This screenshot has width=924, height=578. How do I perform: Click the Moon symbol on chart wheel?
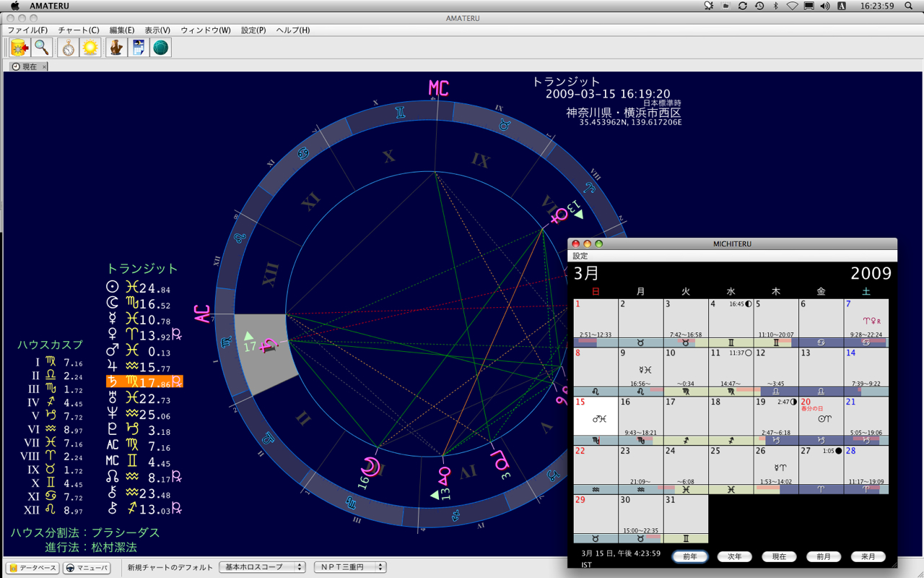pyautogui.click(x=371, y=467)
